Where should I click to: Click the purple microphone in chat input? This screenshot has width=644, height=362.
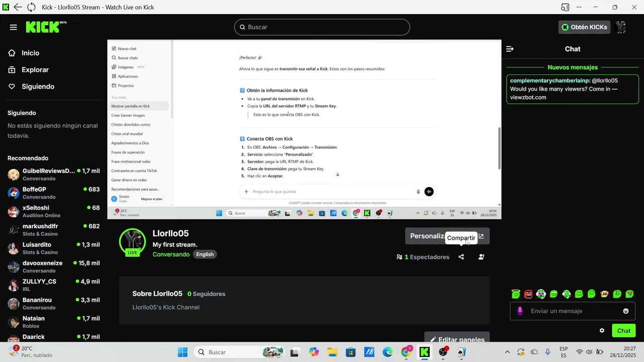tap(520, 311)
